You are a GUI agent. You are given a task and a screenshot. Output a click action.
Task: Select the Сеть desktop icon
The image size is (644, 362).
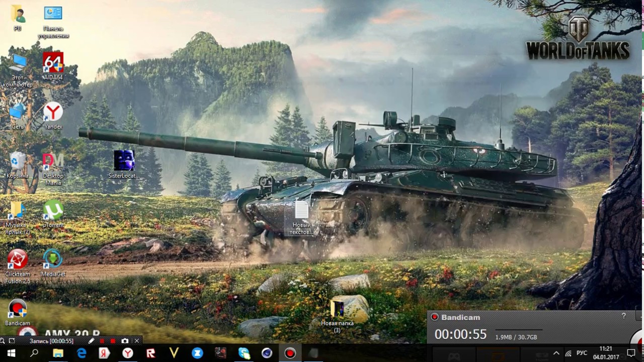(18, 116)
